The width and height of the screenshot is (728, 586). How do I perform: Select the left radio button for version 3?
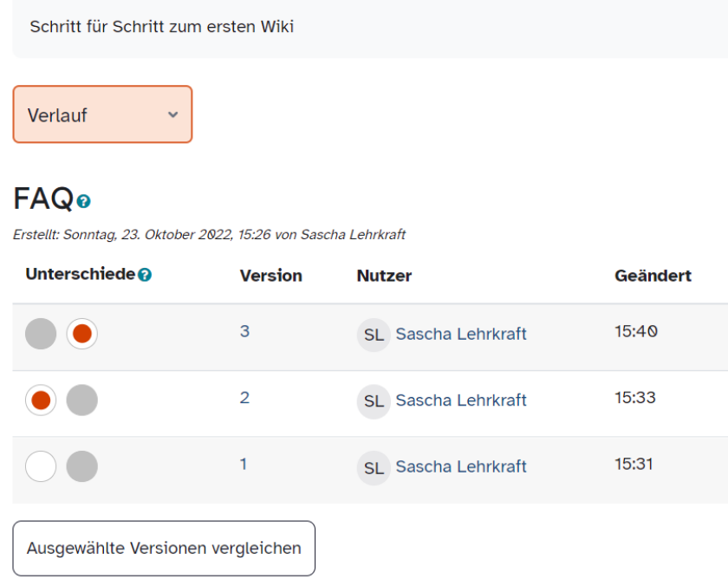[41, 333]
